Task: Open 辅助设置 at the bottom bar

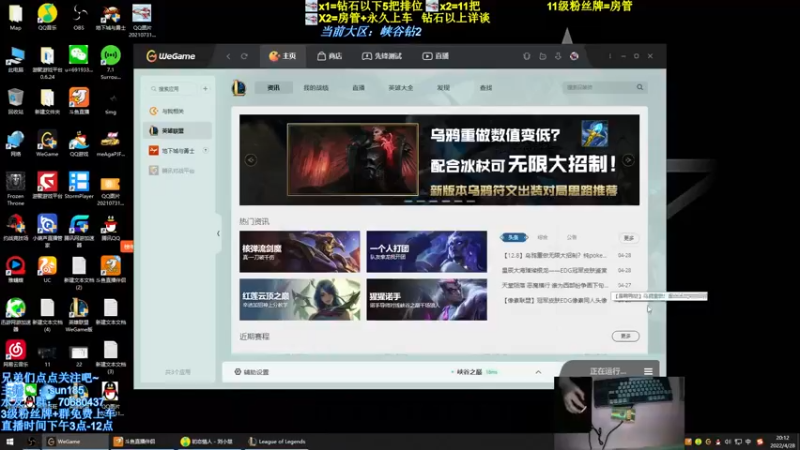Action: 252,372
